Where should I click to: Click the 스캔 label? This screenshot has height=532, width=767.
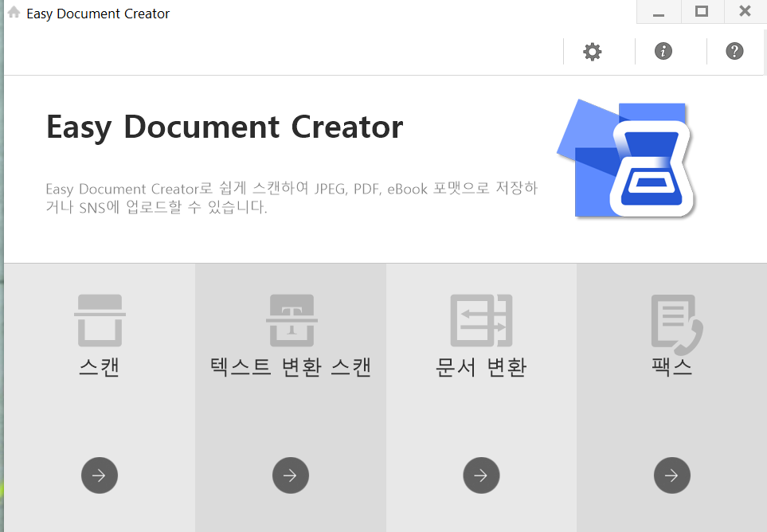tap(100, 367)
